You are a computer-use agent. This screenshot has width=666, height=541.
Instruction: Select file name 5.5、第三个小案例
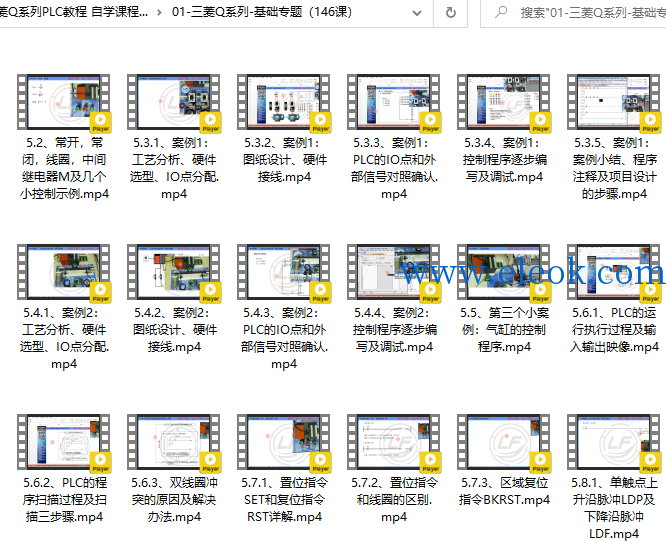504,330
